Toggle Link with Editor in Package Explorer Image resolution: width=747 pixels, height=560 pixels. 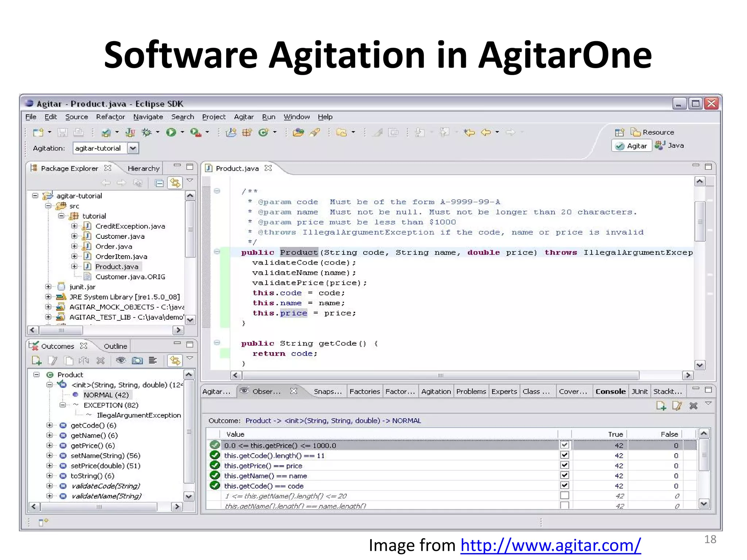pos(175,183)
